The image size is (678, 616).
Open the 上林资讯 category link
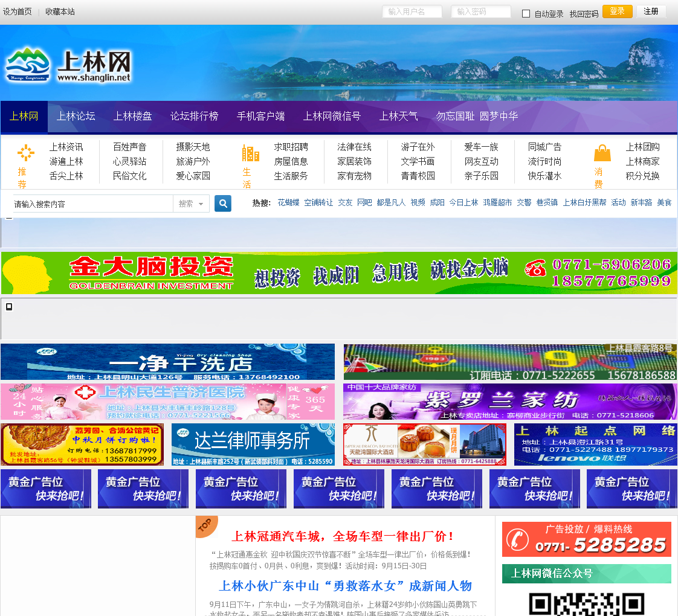[66, 147]
